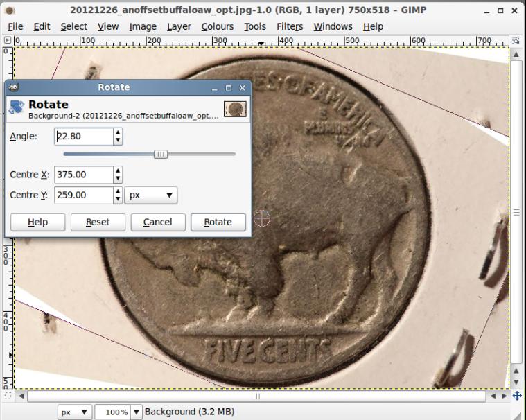The height and width of the screenshot is (420, 526).
Task: Open the status bar px unit dropdown
Action: pyautogui.click(x=74, y=412)
